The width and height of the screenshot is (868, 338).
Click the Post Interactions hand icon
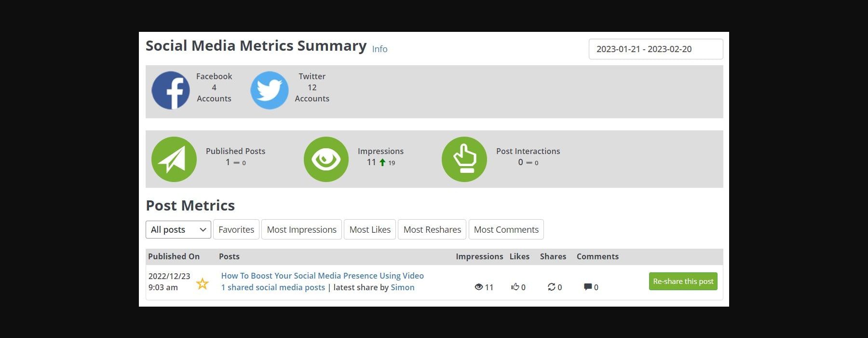(x=464, y=159)
